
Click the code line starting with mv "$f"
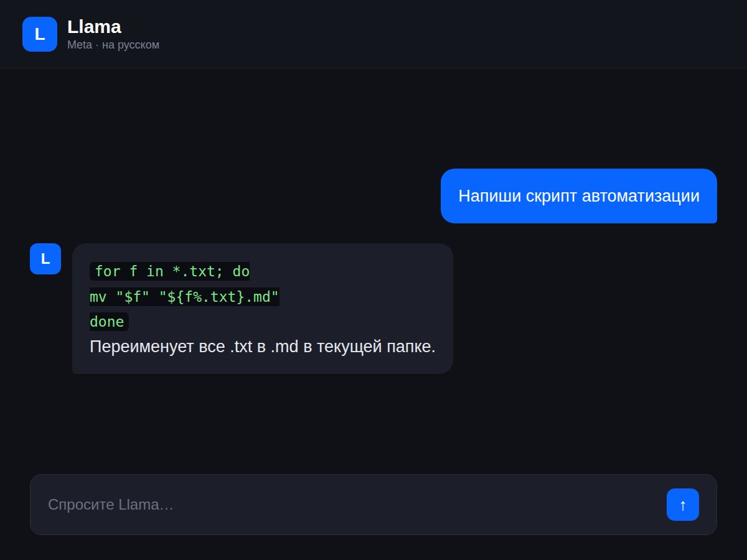pyautogui.click(x=185, y=297)
